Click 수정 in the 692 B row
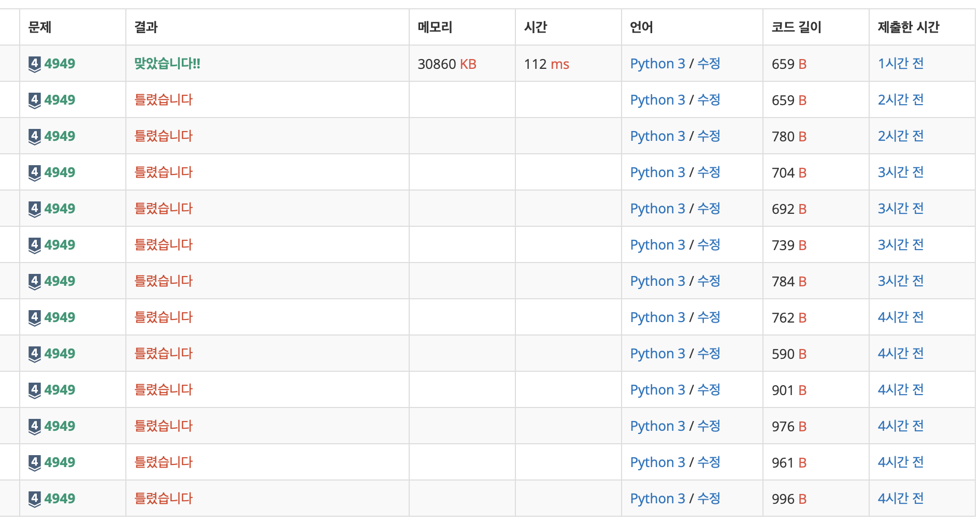 pyautogui.click(x=709, y=209)
